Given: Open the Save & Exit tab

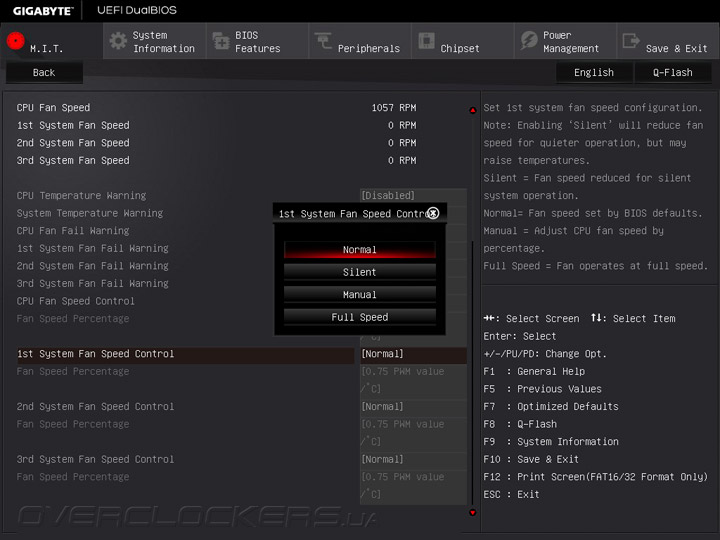Looking at the screenshot, I should pyautogui.click(x=668, y=41).
